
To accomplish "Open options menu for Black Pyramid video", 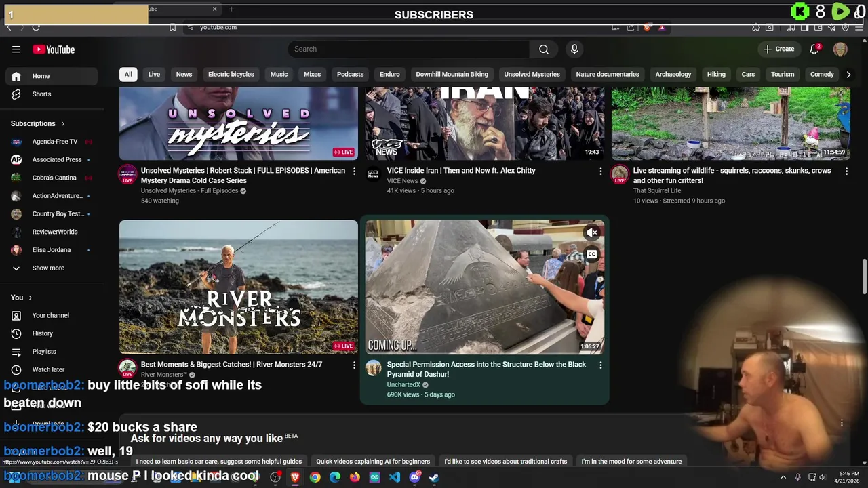I will tap(600, 365).
